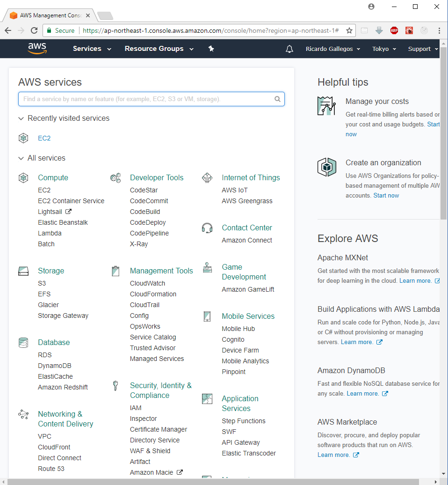Open a new browser tab
This screenshot has width=448, height=485.
tap(105, 15)
